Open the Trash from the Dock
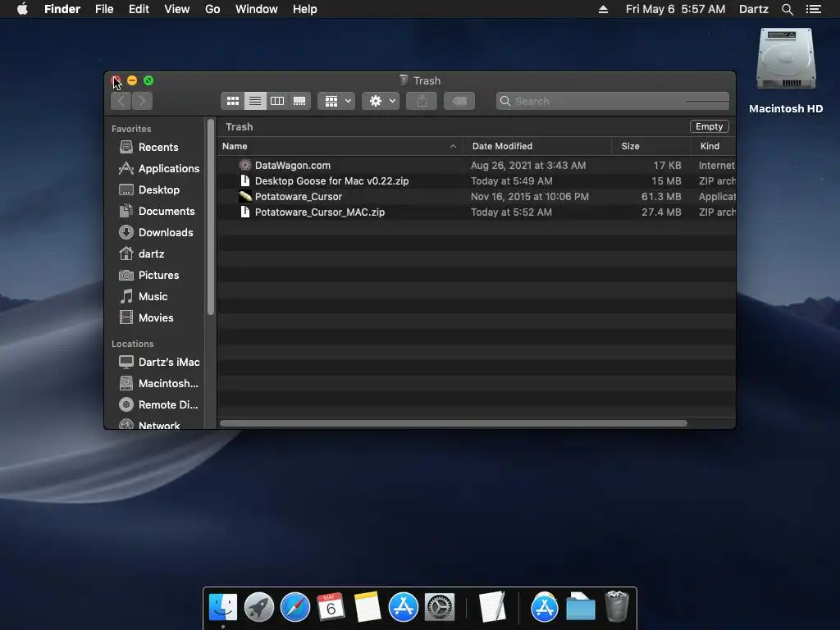Image resolution: width=840 pixels, height=630 pixels. click(x=617, y=606)
